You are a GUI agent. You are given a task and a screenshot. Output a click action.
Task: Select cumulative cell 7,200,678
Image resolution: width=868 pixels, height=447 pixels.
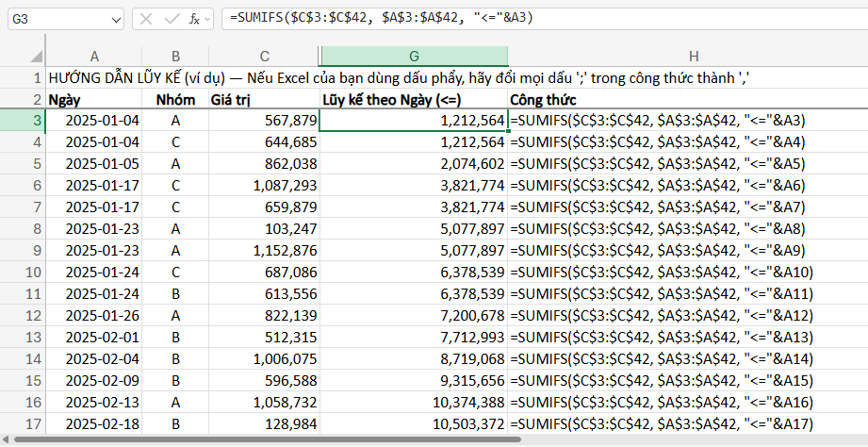pos(414,316)
